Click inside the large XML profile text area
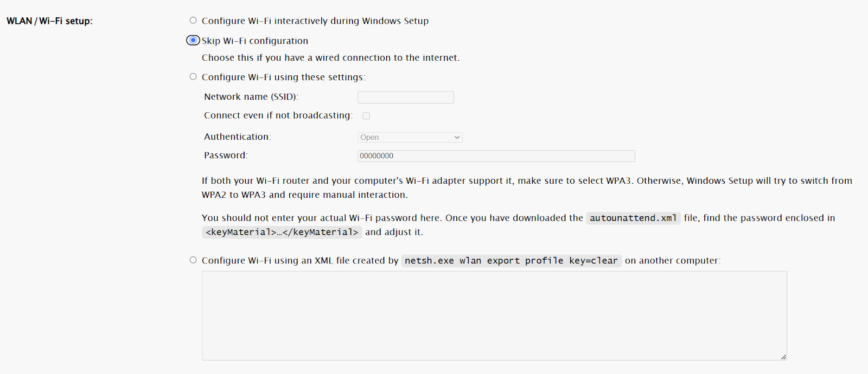This screenshot has width=868, height=374. coord(494,315)
